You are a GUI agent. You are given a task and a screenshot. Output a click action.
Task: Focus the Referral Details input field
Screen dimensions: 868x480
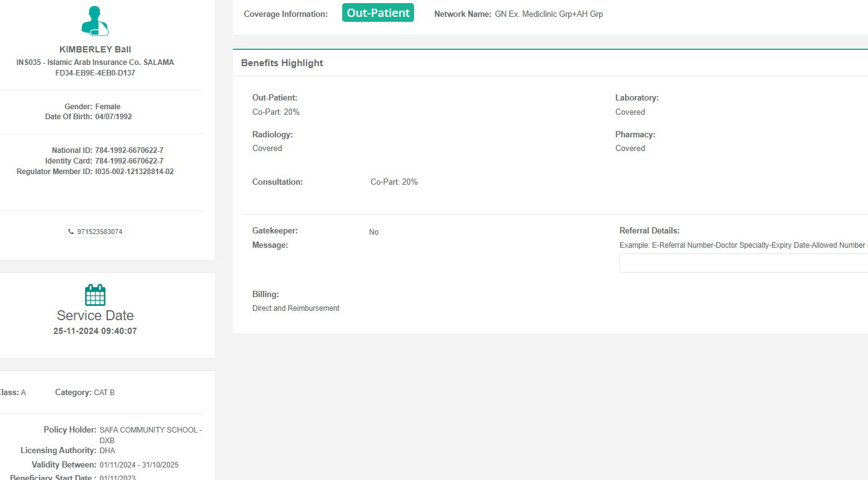744,263
